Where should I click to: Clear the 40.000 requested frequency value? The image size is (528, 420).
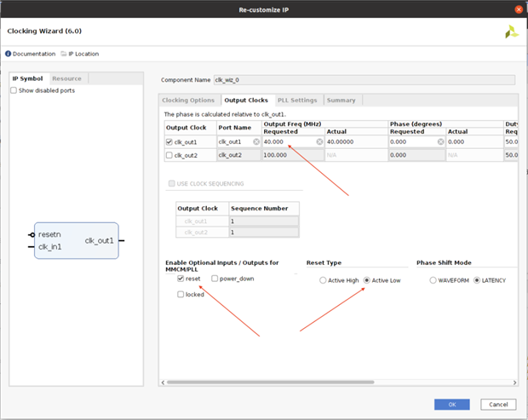(319, 141)
